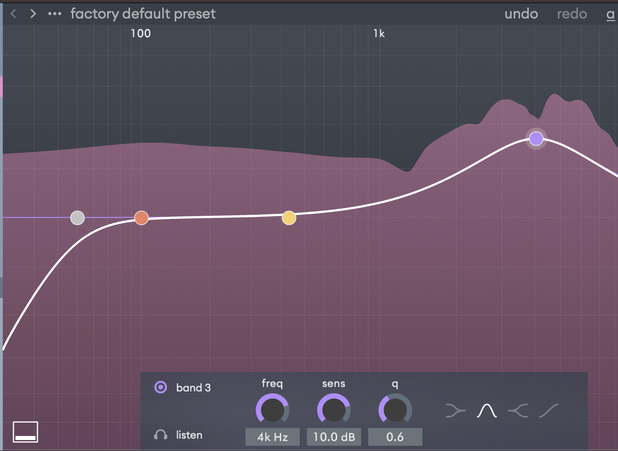Click the q knob
Screen dimensions: 618x451
(x=395, y=409)
